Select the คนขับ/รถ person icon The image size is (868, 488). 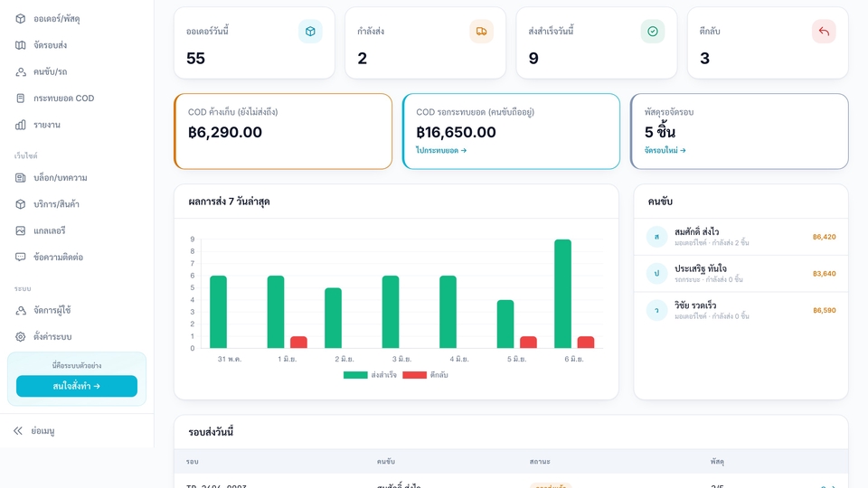(21, 71)
